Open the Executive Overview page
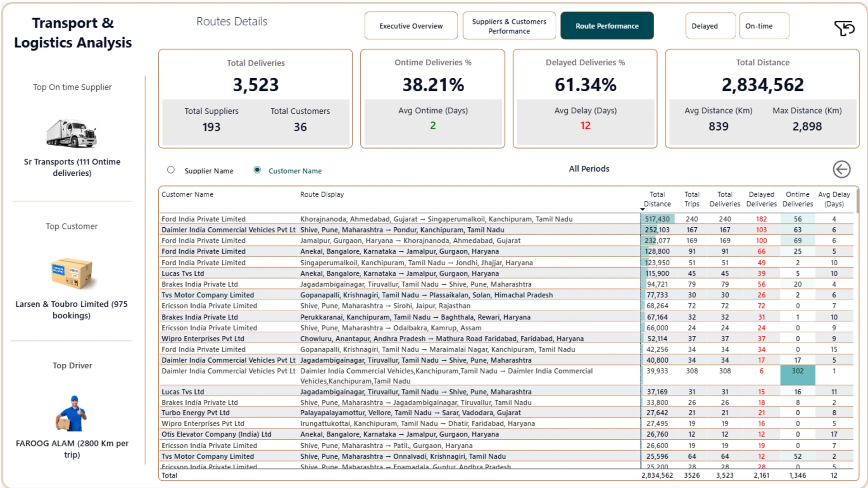The width and height of the screenshot is (868, 488). pyautogui.click(x=411, y=26)
